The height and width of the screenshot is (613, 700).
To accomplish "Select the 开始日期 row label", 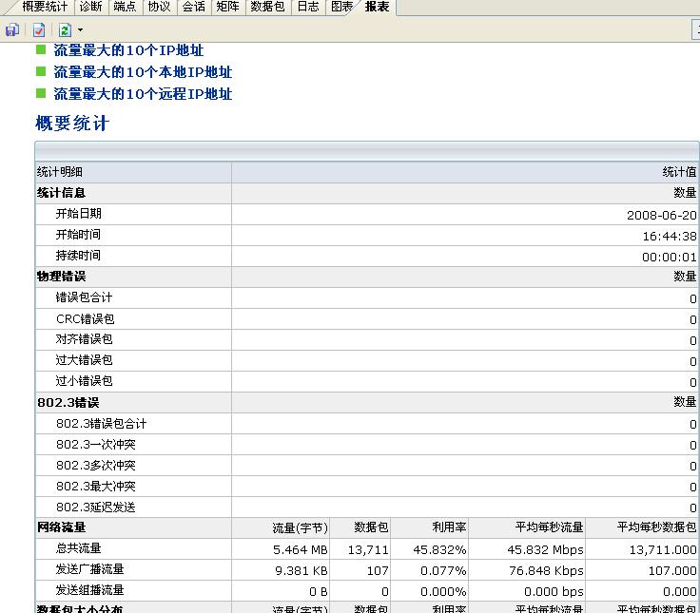I will 79,214.
